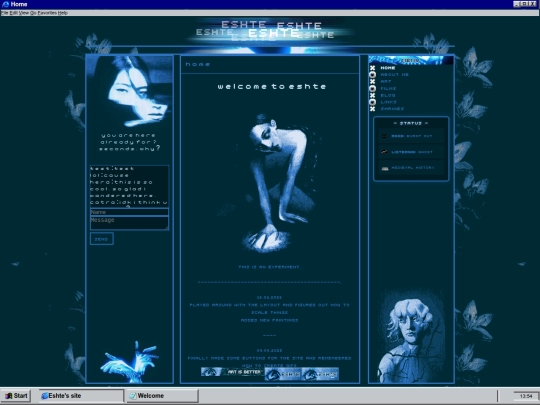Viewport: 540px width, 405px height.
Task: Click the middle Eshte eye site button
Action: pyautogui.click(x=283, y=374)
